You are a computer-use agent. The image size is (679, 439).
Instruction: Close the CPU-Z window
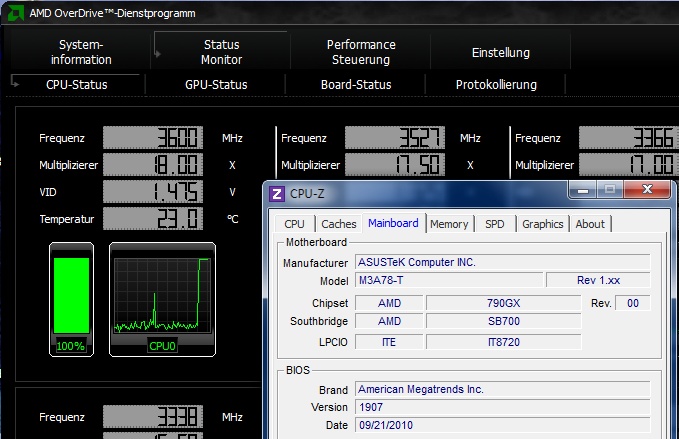coord(647,189)
